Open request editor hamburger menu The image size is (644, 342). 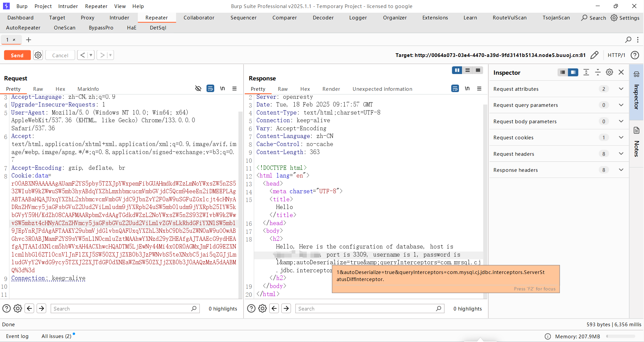[x=234, y=88]
